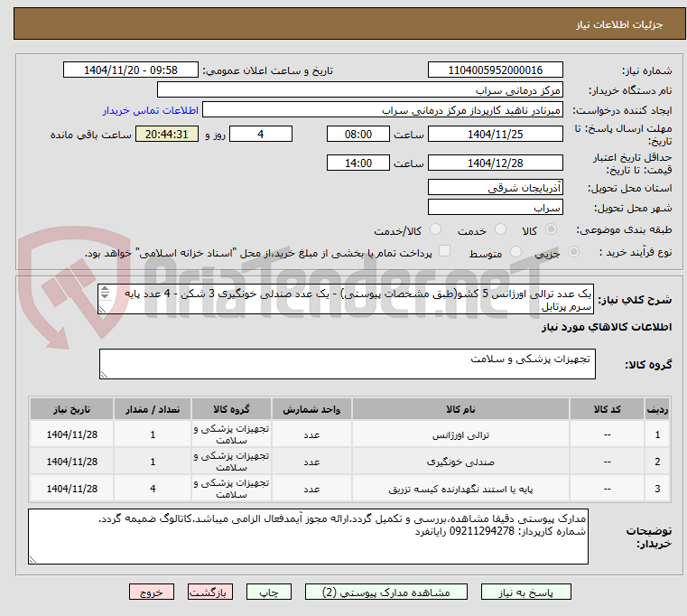The image size is (687, 616).
Task: Toggle the Islamic treasury payment checkbox
Action: pos(445,251)
